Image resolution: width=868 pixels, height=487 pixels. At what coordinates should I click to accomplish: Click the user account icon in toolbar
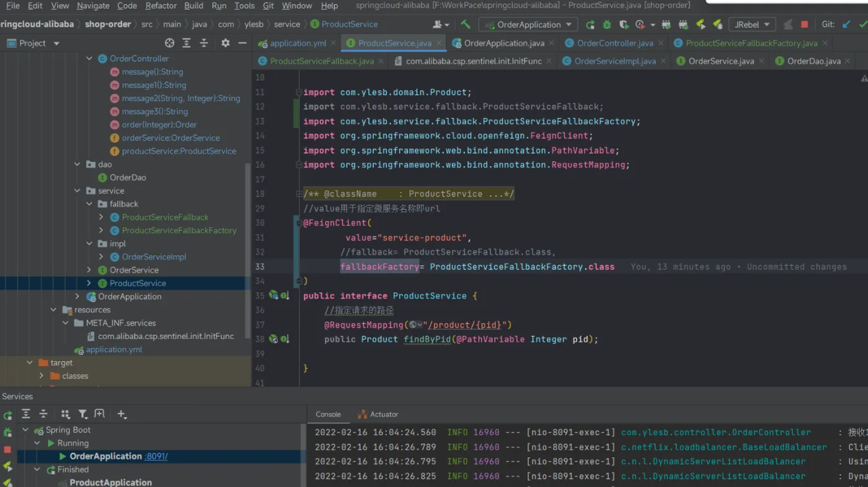441,24
